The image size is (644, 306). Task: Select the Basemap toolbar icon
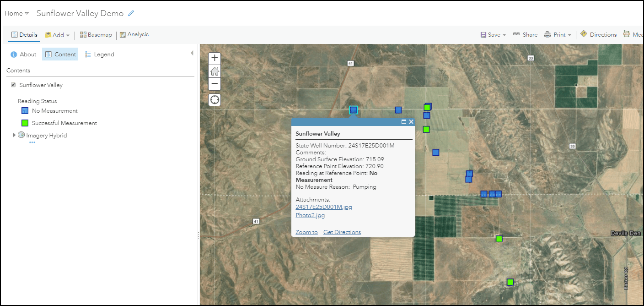click(x=96, y=34)
